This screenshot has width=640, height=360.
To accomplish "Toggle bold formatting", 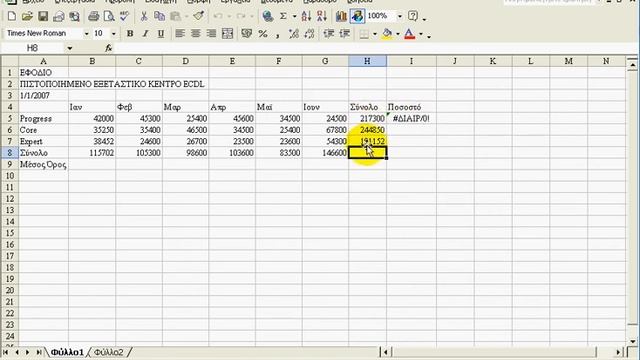I will point(130,33).
